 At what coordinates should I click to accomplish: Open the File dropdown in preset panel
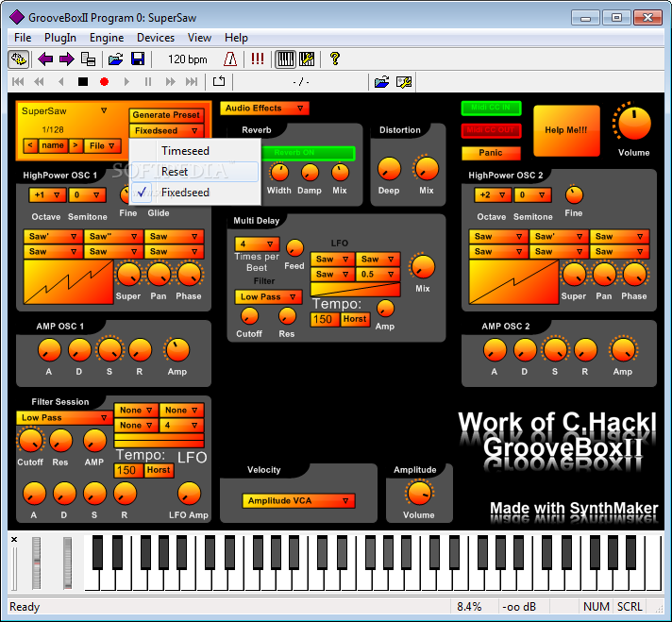(103, 145)
